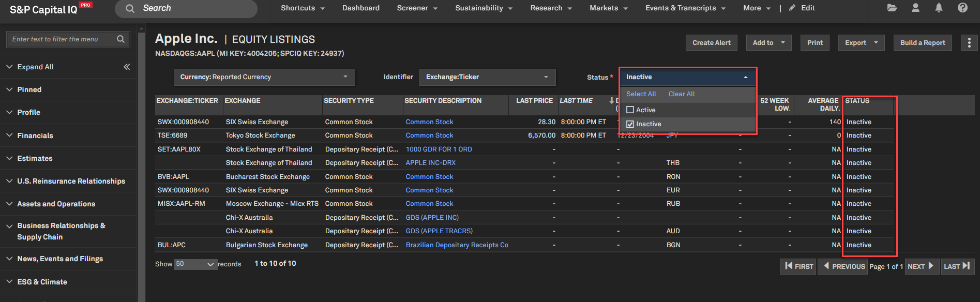
Task: Open the Exchange:Ticker identifier dropdown
Action: 487,77
